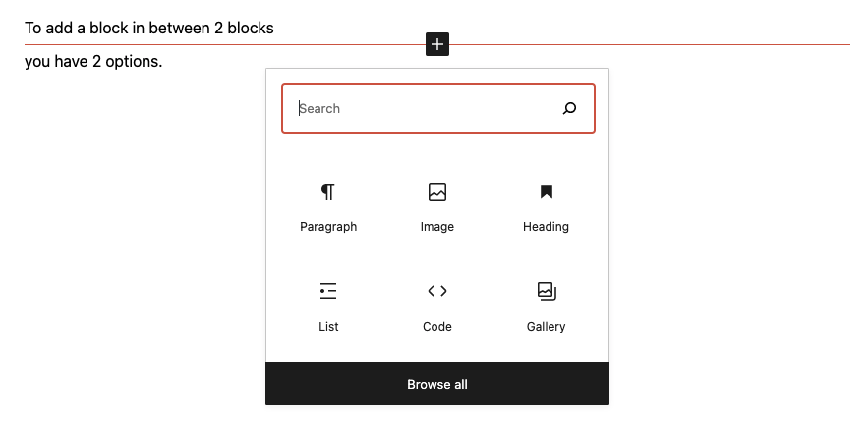Click the "Image" block label
868x424 pixels.
437,227
